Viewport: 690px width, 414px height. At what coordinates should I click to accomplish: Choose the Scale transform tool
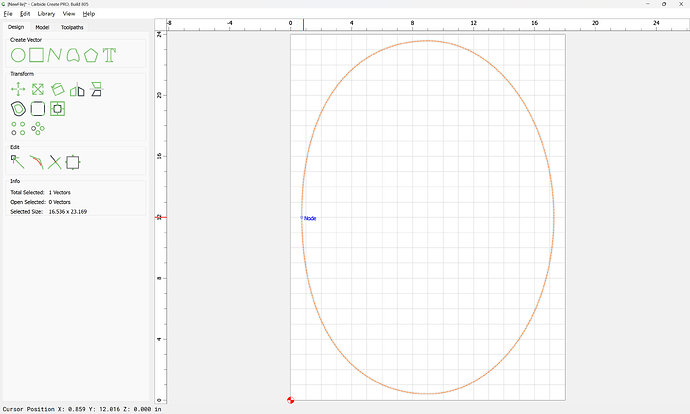pos(38,89)
